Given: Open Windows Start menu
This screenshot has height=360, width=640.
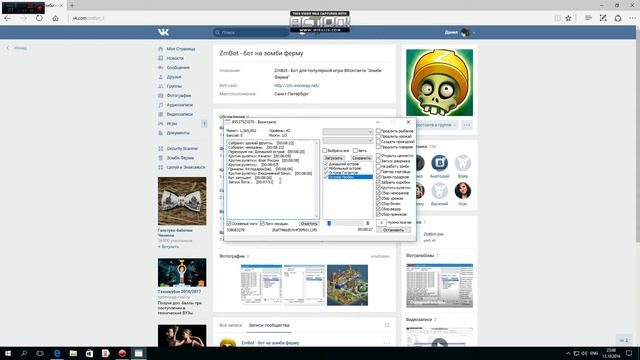Looking at the screenshot, I should tap(8, 353).
